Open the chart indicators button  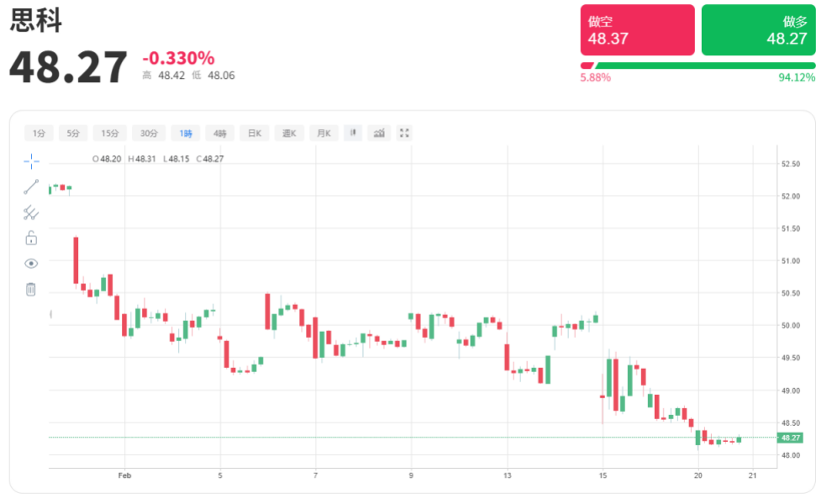(x=379, y=133)
